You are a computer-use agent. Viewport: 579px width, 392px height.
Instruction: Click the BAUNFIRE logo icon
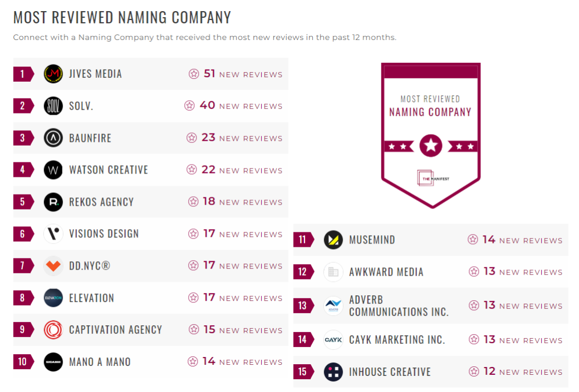tap(53, 137)
